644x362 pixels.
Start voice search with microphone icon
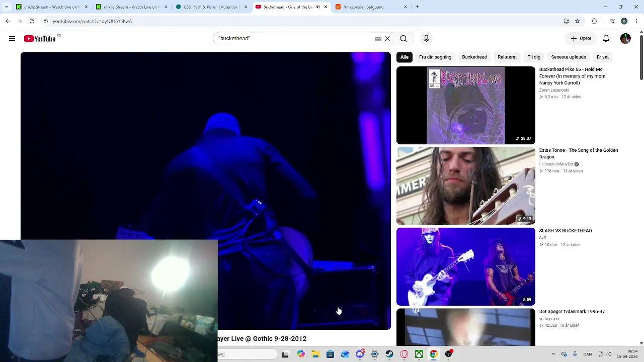[426, 39]
